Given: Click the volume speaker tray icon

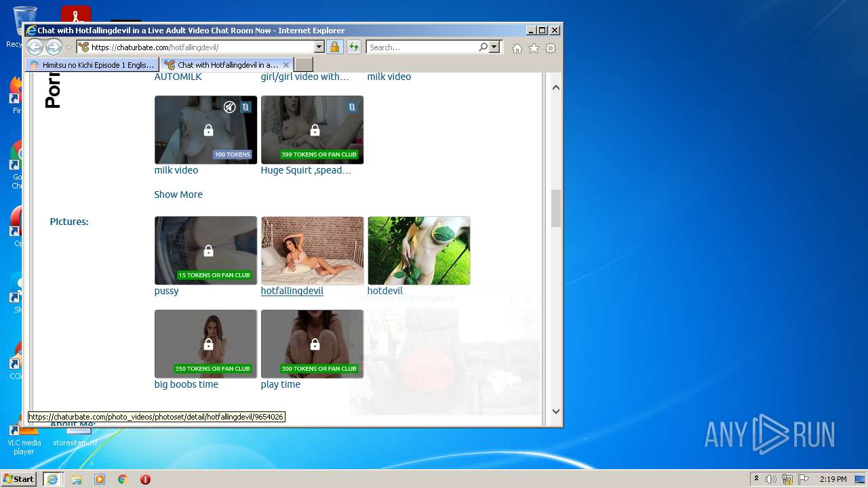Looking at the screenshot, I should 771,479.
